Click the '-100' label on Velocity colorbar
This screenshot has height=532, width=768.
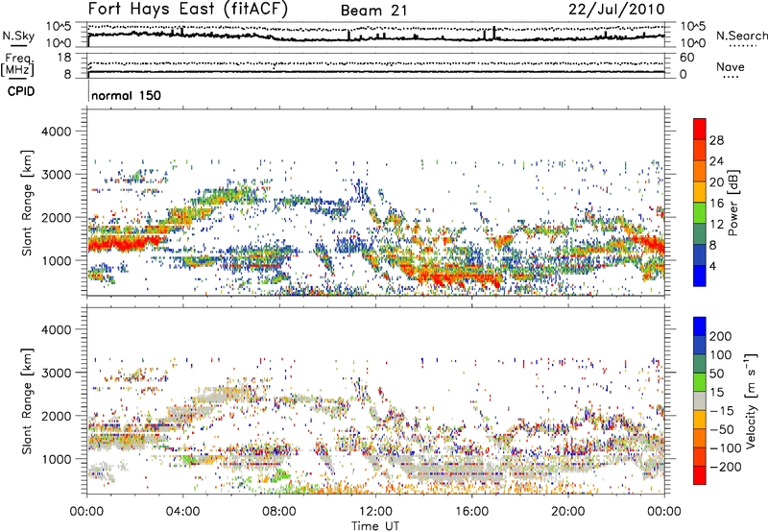point(726,447)
